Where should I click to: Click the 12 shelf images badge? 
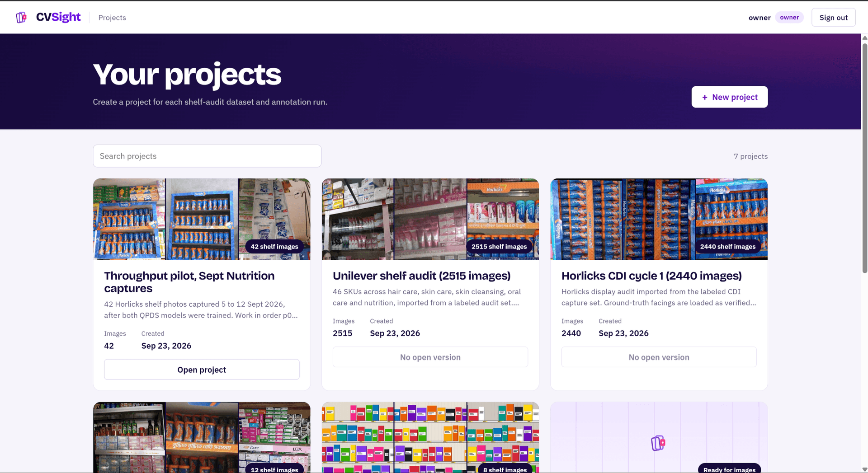[x=274, y=469]
